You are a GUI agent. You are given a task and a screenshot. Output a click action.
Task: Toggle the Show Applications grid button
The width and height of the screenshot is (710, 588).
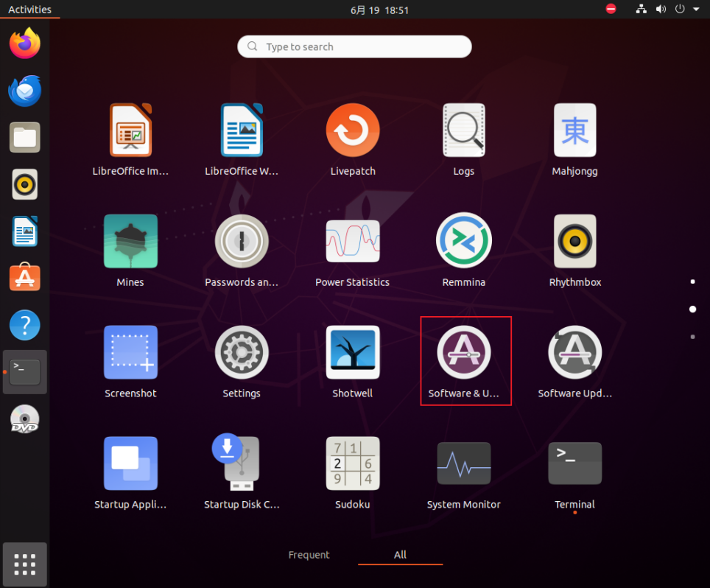(x=25, y=564)
